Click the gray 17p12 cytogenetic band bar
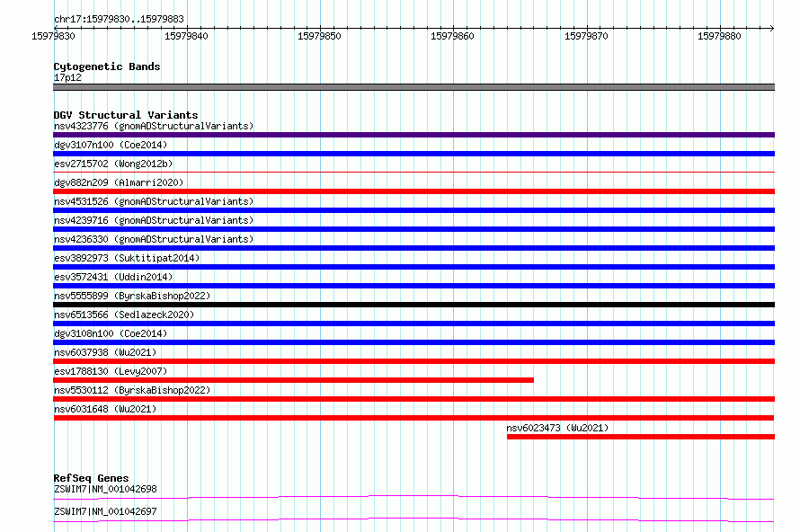Image resolution: width=800 pixels, height=532 pixels. 413,87
